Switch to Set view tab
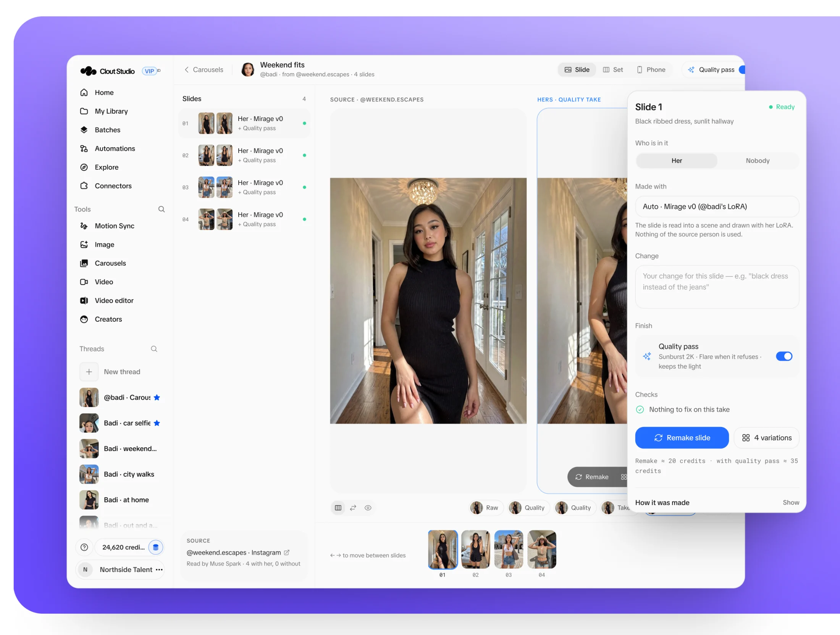This screenshot has height=635, width=840. (x=613, y=69)
